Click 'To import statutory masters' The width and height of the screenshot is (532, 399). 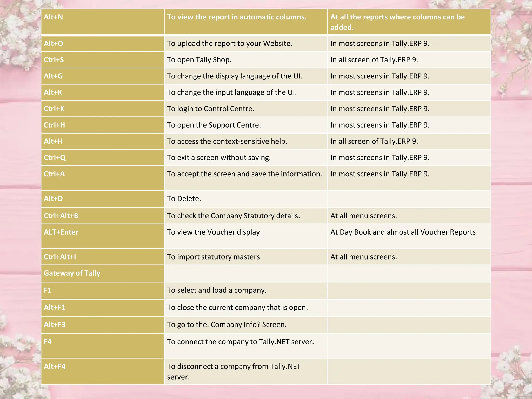tap(213, 257)
